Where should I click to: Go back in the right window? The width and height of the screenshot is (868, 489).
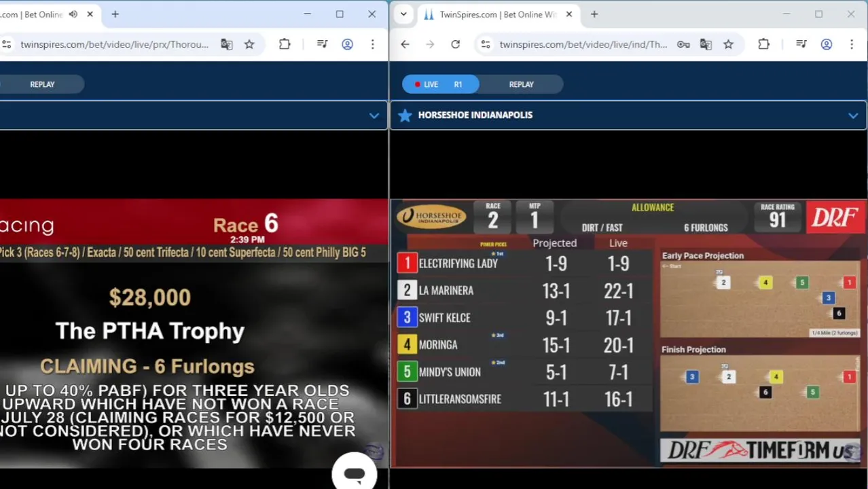tap(405, 45)
